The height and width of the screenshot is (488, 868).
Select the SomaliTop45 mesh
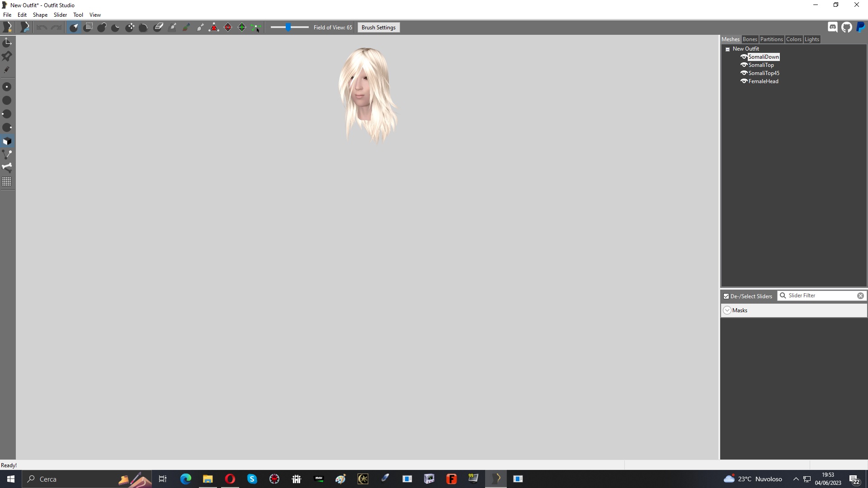[x=764, y=73]
